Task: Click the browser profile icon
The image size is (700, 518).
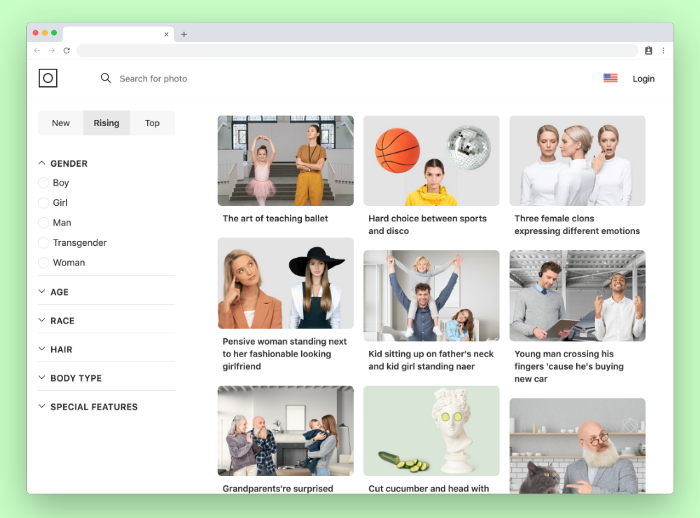Action: pos(648,50)
